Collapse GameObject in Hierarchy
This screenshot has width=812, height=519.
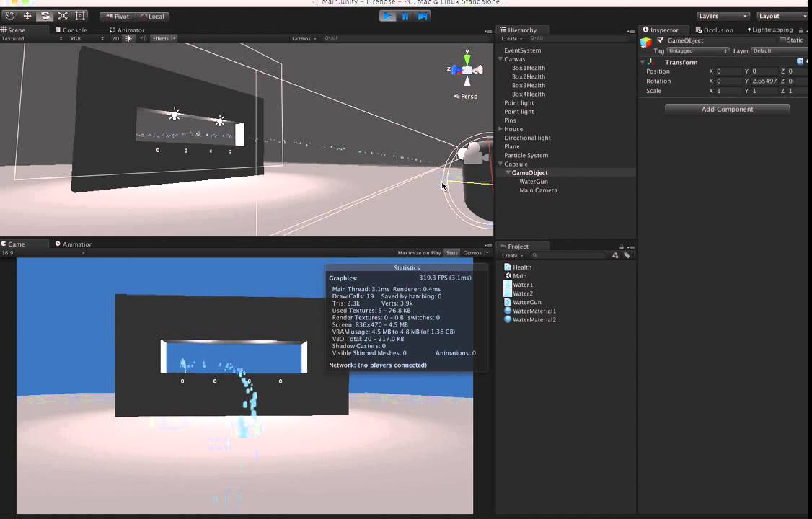[x=508, y=173]
